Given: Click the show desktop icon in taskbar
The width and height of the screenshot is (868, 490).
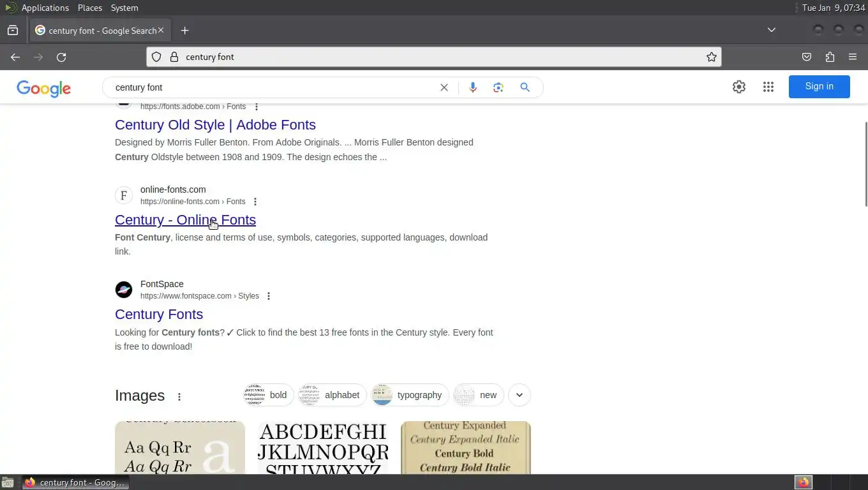Looking at the screenshot, I should click(7, 482).
